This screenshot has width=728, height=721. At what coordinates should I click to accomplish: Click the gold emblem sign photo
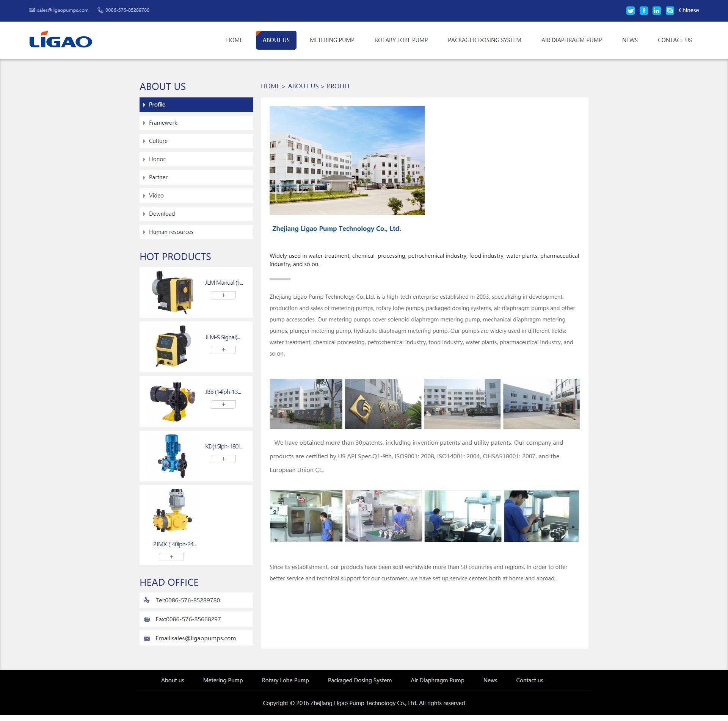(383, 404)
